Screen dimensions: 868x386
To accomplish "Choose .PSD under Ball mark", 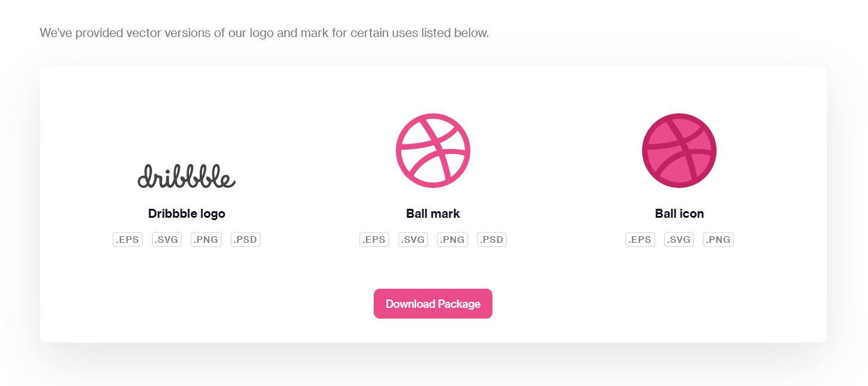I will tap(492, 240).
